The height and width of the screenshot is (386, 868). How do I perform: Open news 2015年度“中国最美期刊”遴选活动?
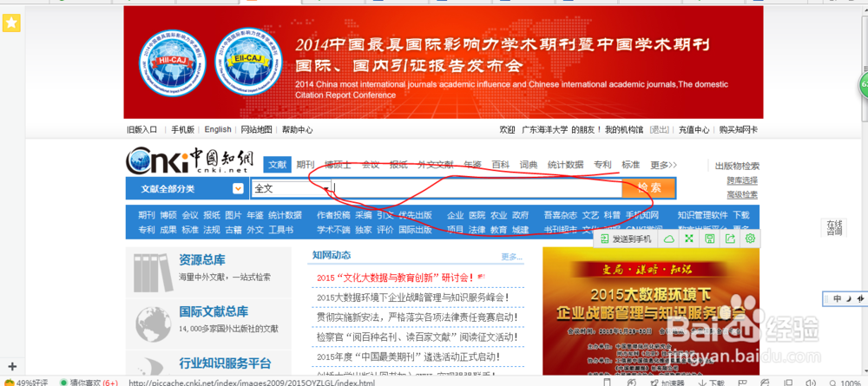[409, 357]
